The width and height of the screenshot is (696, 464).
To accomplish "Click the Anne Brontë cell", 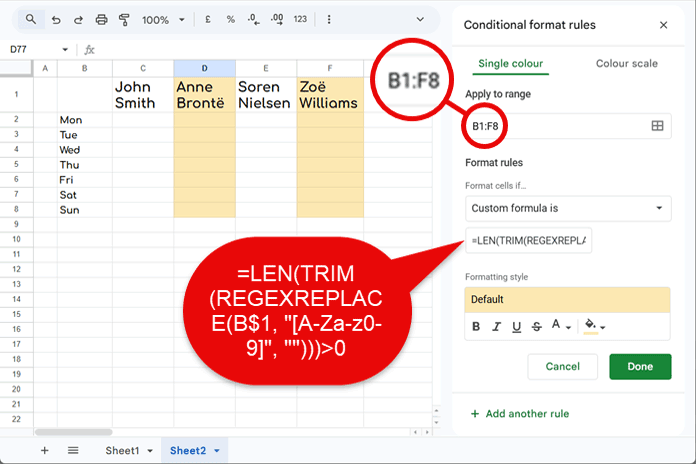I will point(205,95).
